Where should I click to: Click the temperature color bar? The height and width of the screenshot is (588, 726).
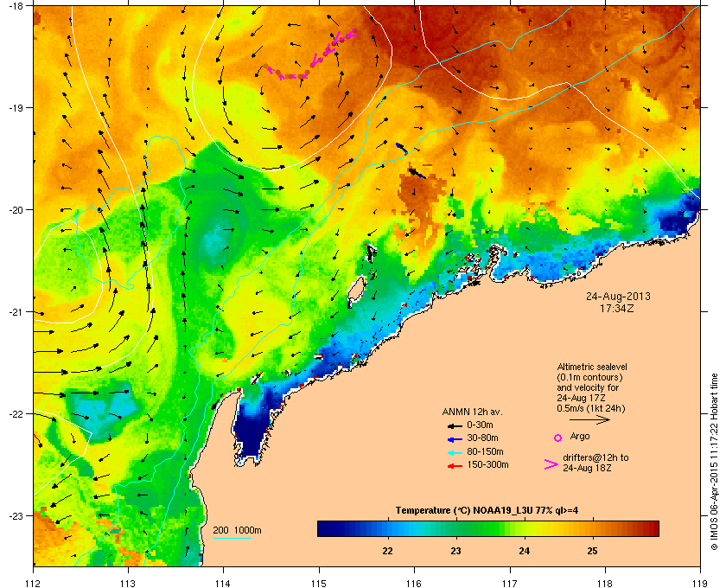488,528
